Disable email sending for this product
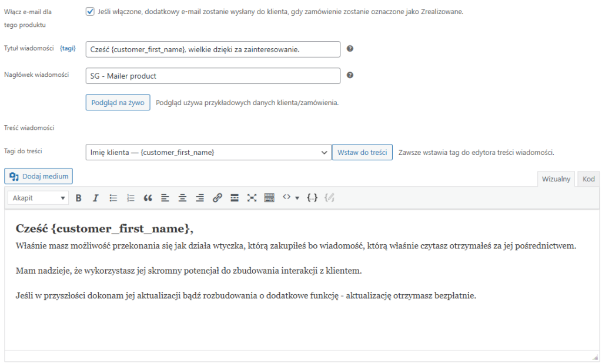 click(x=90, y=10)
